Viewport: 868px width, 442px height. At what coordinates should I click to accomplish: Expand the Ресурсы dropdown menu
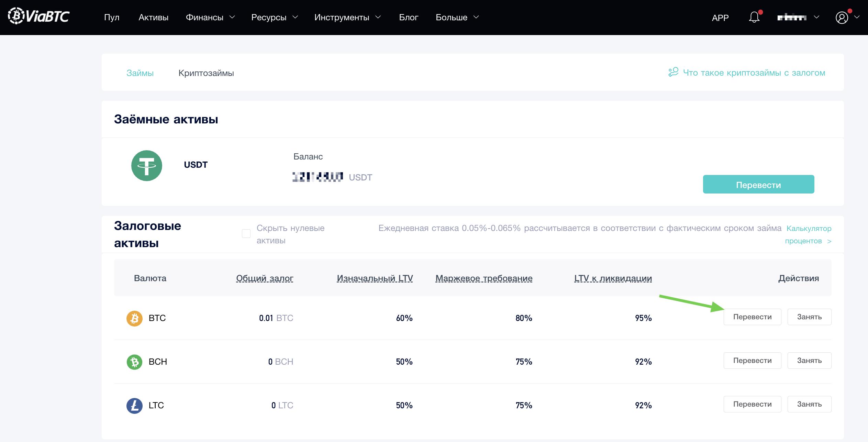pos(275,17)
